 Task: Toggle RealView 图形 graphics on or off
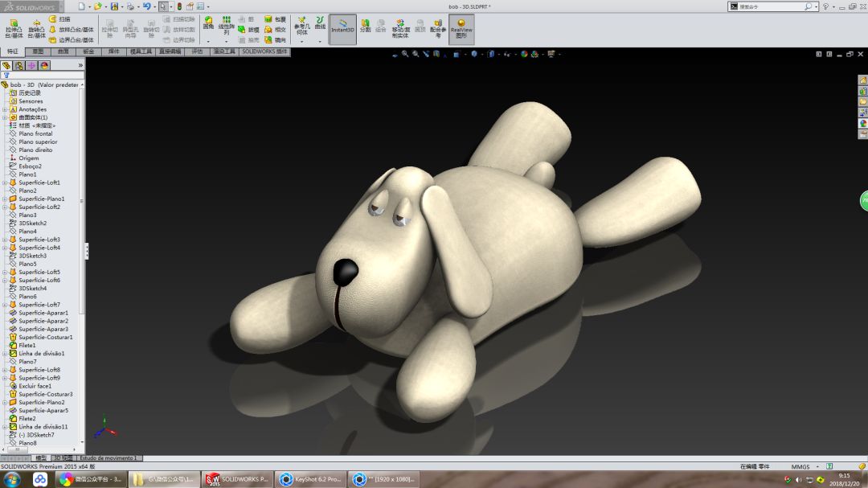point(461,28)
